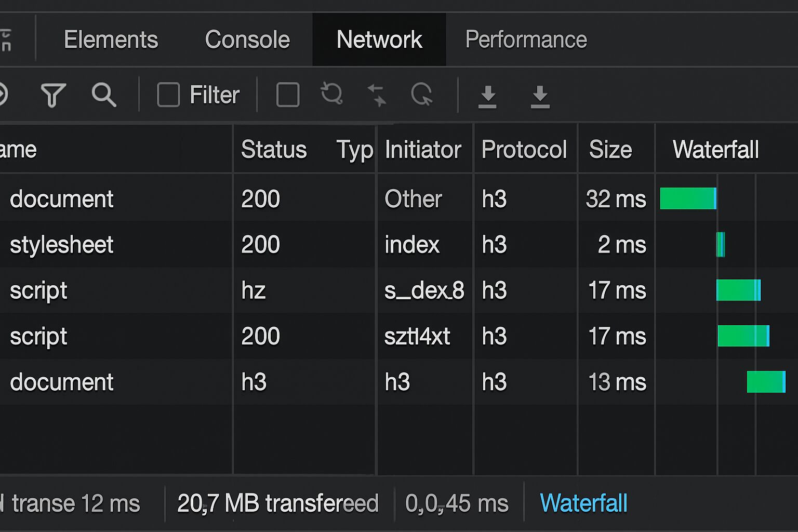Switch to the Elements tab
The width and height of the screenshot is (798, 532).
(x=111, y=39)
